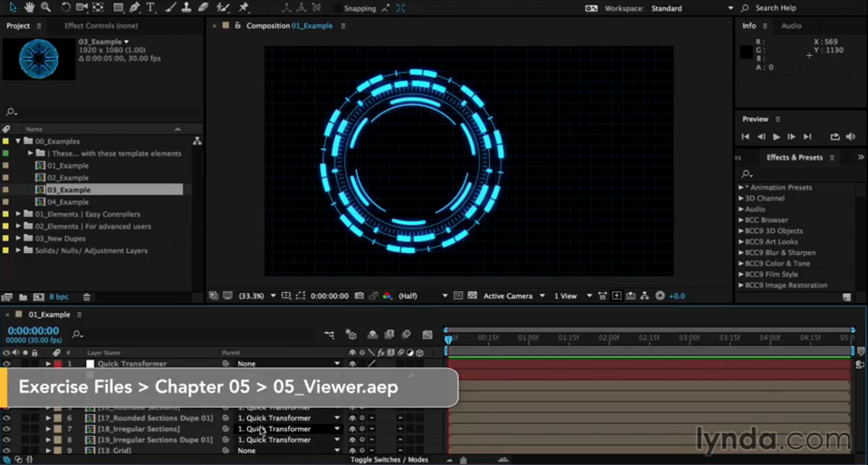Expand the Animation Presets category
The image size is (868, 465).
tap(741, 187)
